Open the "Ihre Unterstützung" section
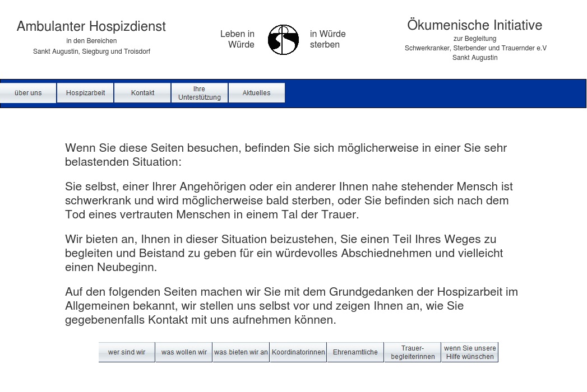Viewport: 587px width, 392px height. pos(199,92)
